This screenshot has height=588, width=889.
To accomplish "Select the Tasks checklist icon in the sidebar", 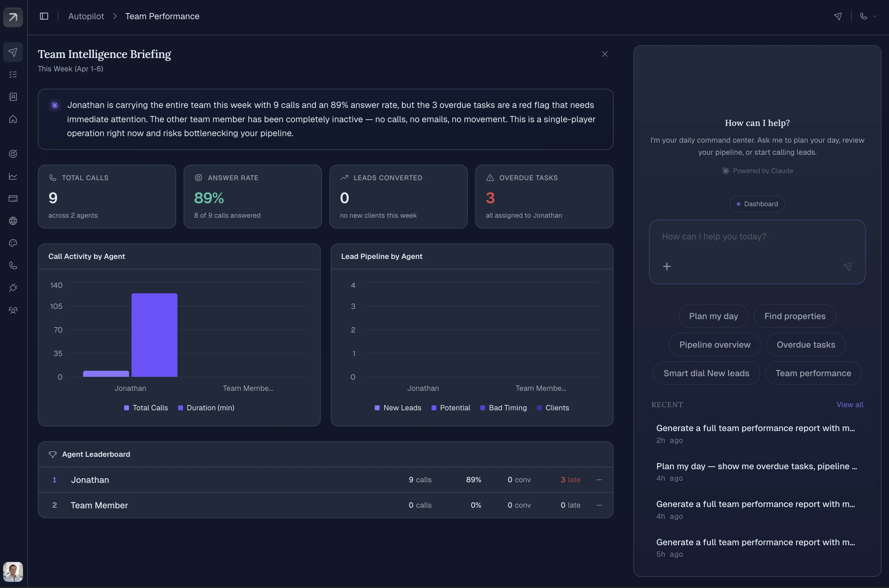I will (x=13, y=74).
